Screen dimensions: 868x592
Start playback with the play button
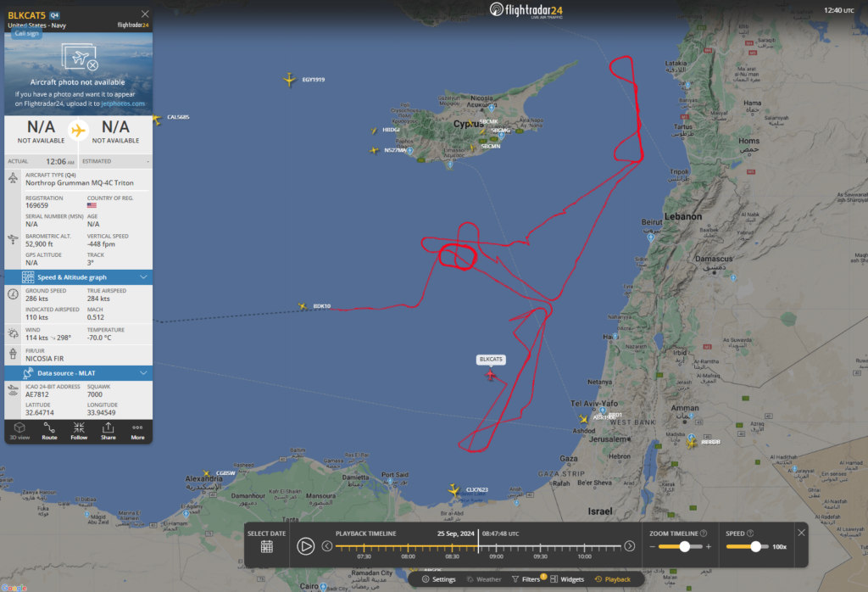pos(305,546)
